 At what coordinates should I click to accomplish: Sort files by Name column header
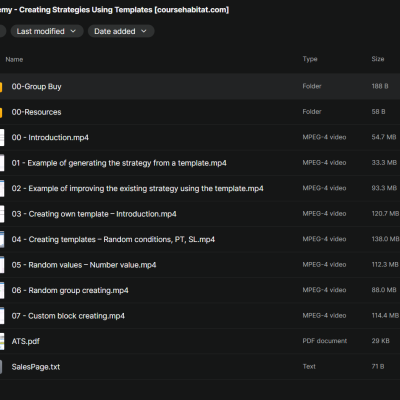coord(14,60)
